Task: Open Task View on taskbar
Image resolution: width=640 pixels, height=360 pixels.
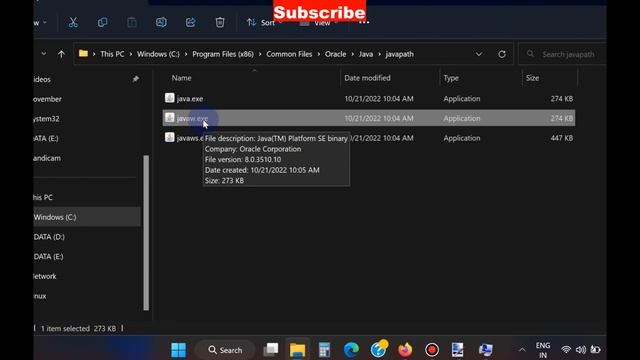Action: click(271, 350)
